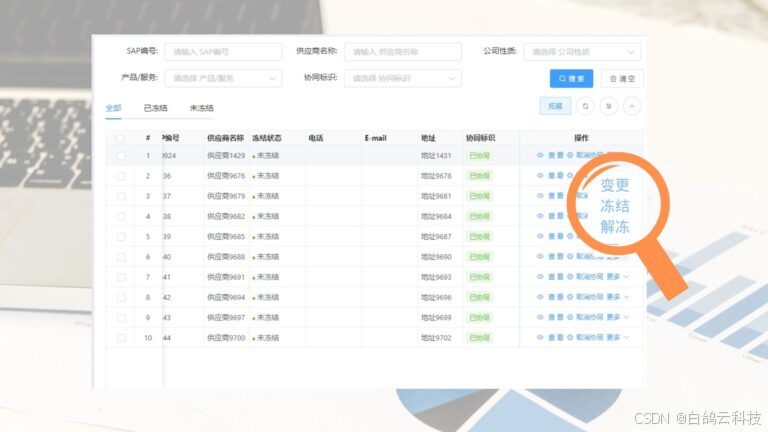The height and width of the screenshot is (432, 768).
Task: Open the 公司性质 dropdown
Action: click(x=582, y=52)
